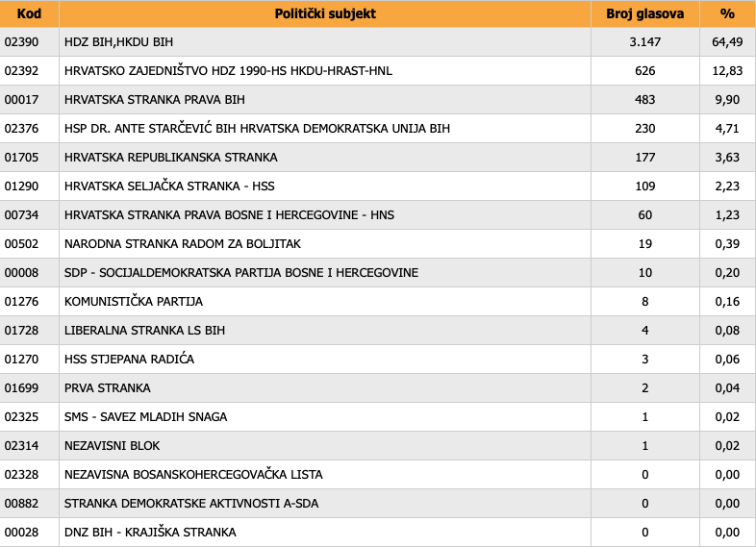Click percentage 0,16
The height and width of the screenshot is (547, 756).
point(727,302)
